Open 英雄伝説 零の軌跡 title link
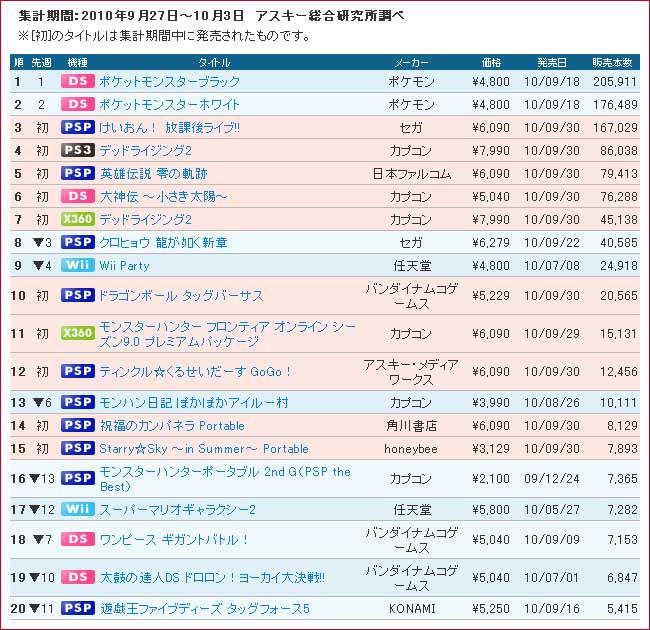Image resolution: width=650 pixels, height=630 pixels. point(153,173)
